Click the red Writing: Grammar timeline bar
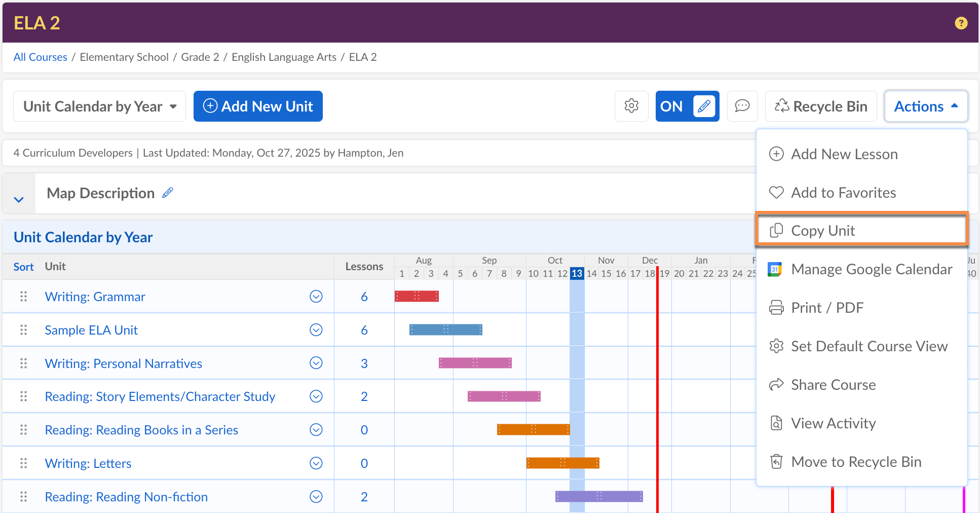 (417, 296)
